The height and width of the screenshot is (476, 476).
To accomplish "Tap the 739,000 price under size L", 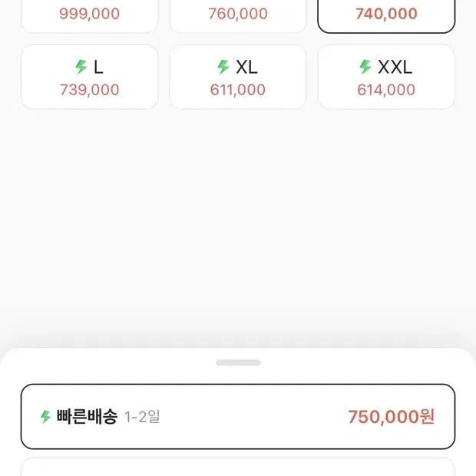I will coord(90,90).
